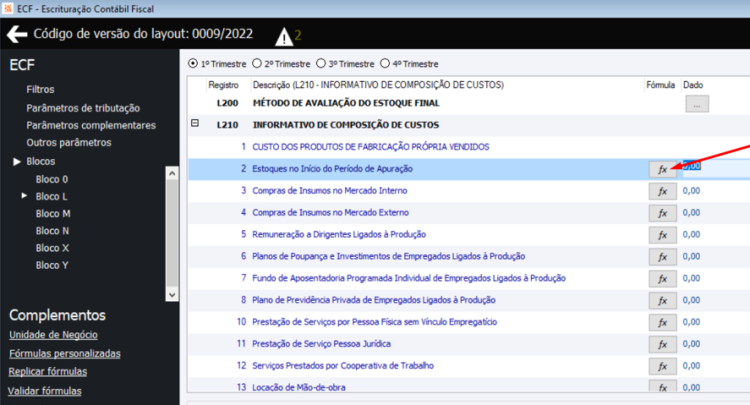750x405 pixels.
Task: Open formula fx for Planos de Poupança row
Action: point(662,257)
